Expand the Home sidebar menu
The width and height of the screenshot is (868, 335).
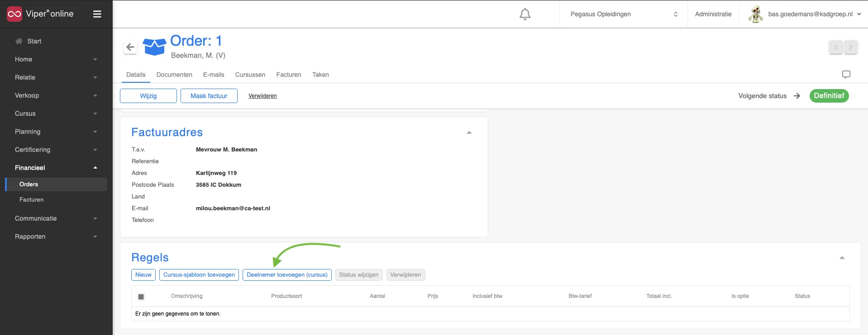point(56,59)
